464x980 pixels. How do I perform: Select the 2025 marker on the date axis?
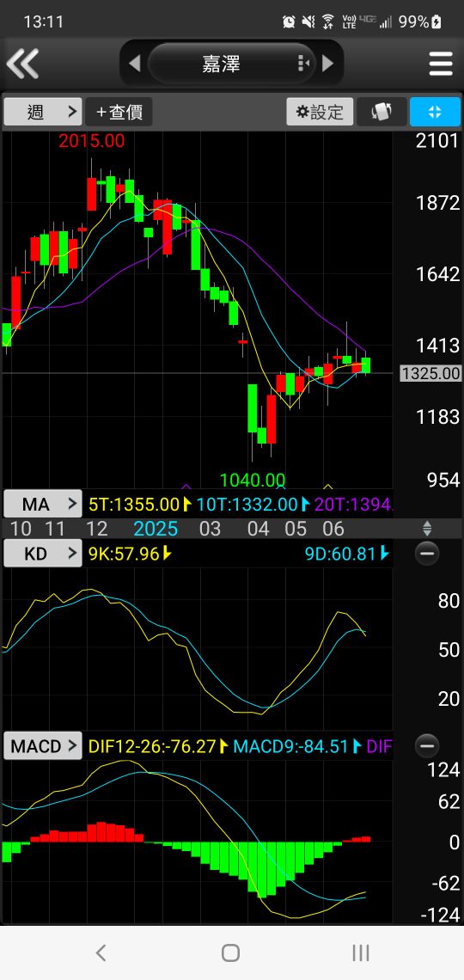coord(156,529)
